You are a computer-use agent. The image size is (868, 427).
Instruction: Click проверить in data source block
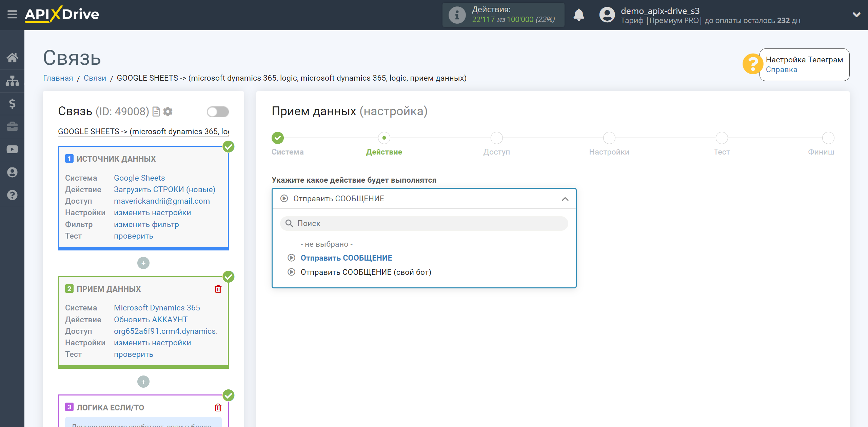[x=134, y=236]
